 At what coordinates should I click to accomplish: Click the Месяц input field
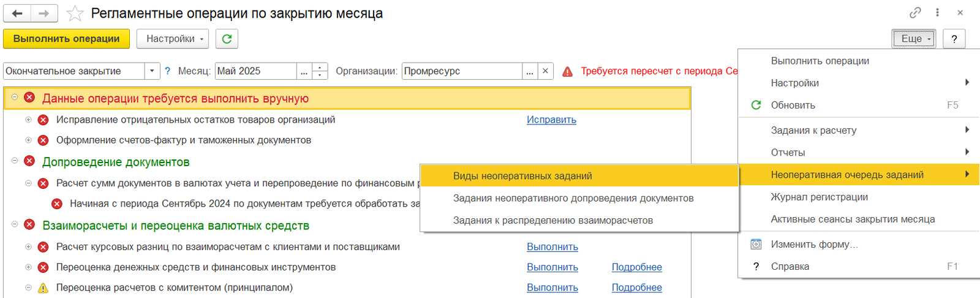(x=256, y=71)
